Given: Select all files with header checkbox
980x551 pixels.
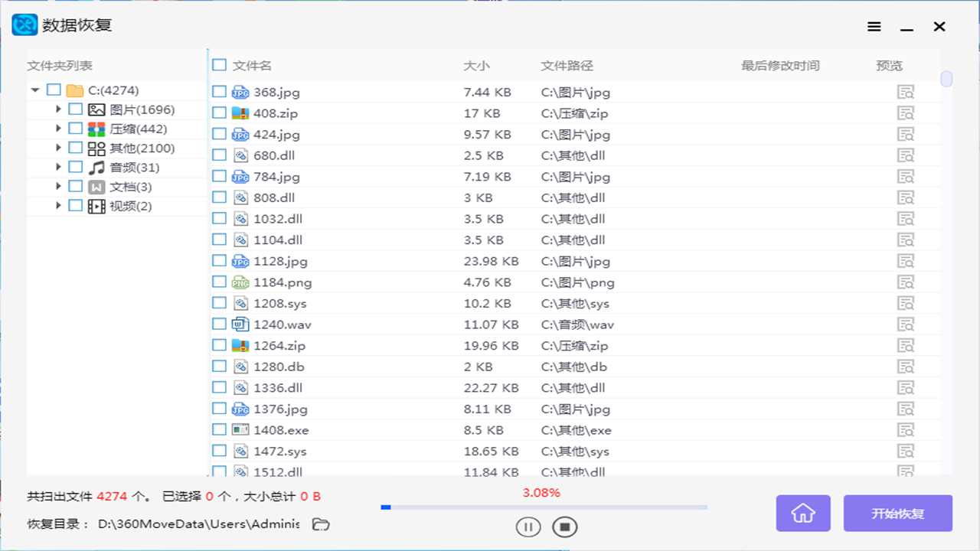Looking at the screenshot, I should [219, 65].
